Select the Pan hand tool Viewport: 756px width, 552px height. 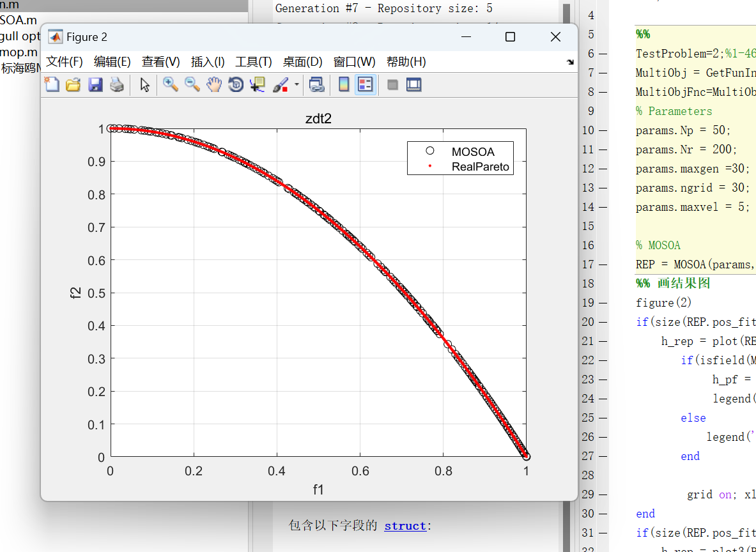click(214, 85)
